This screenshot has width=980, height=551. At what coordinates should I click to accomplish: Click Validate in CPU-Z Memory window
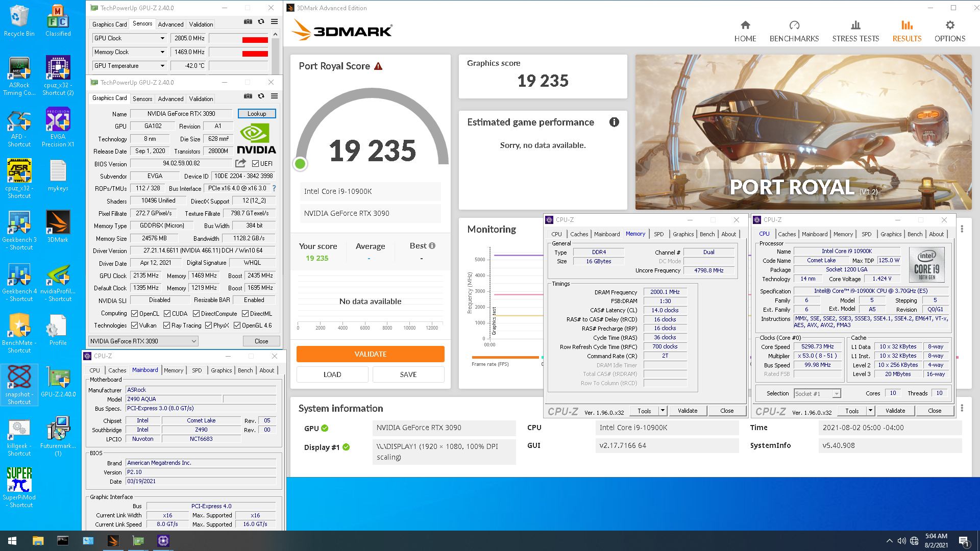coord(688,411)
